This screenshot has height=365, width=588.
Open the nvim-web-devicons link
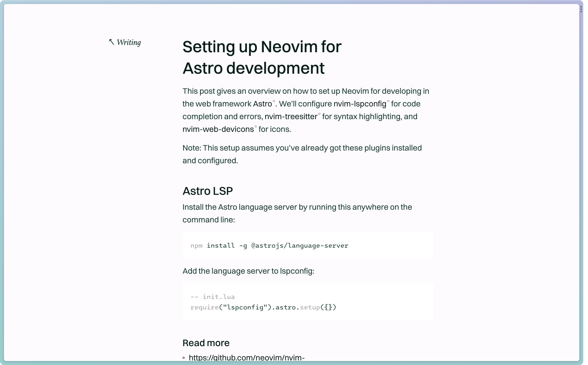[x=218, y=129]
